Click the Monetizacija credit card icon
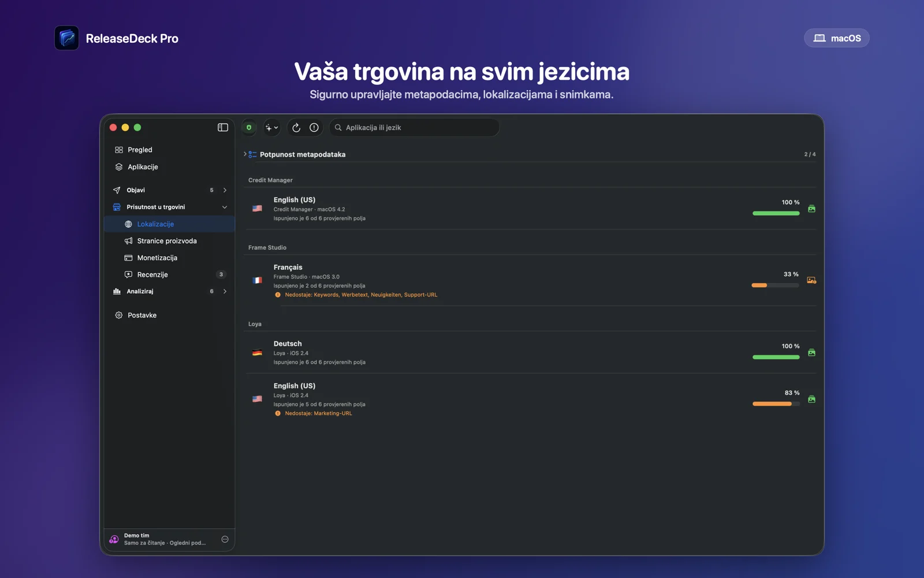The width and height of the screenshot is (924, 578). click(x=128, y=258)
